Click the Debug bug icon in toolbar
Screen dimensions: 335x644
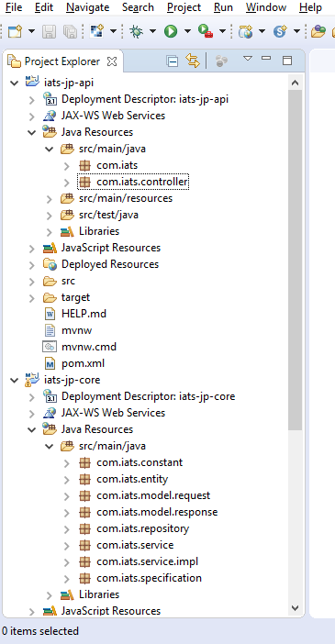coord(135,31)
